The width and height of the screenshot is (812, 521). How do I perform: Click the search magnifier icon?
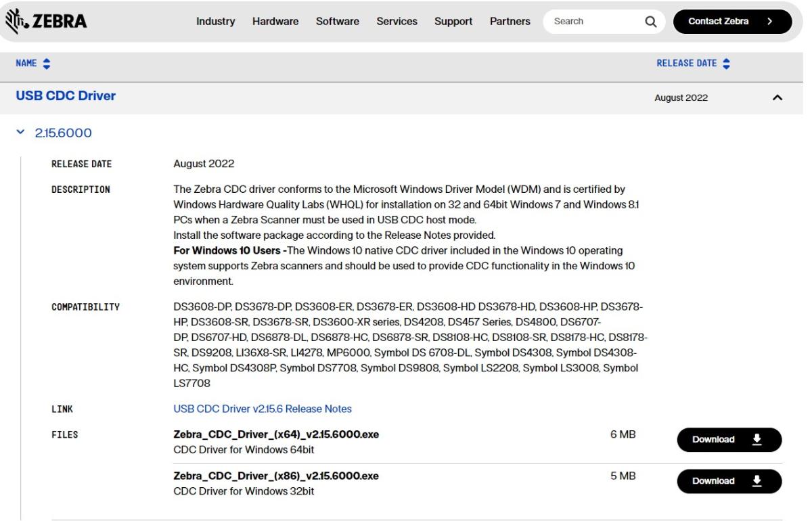651,22
